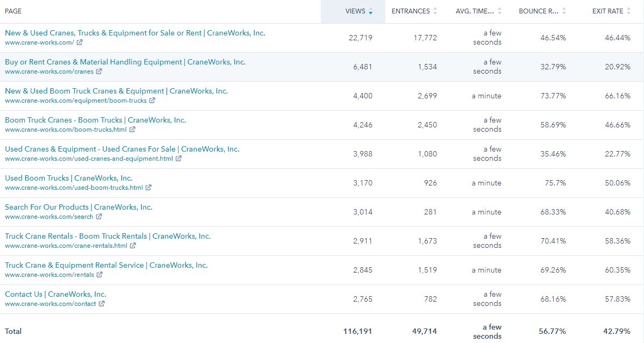Open 'Contact Us | CraneWorks, Inc.' page link

55,294
